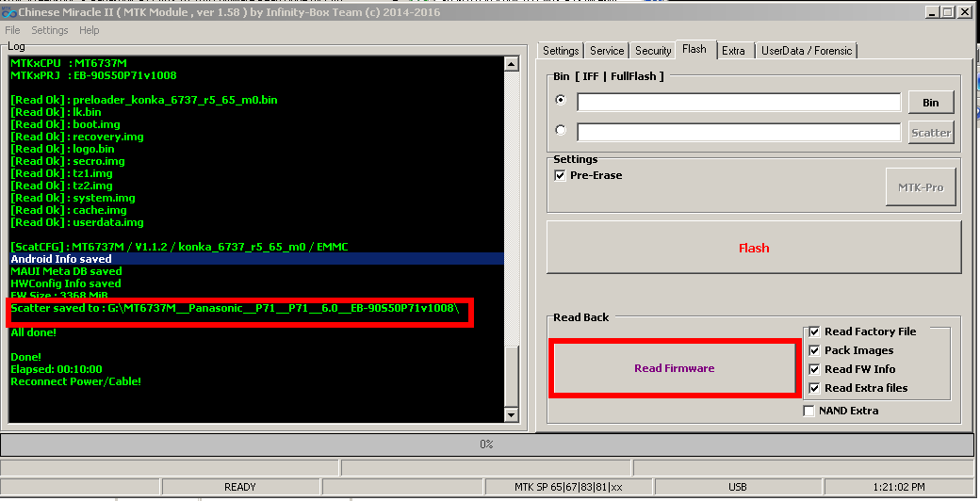Click the '[Read Ok] : recovery.img' log line
Image resolution: width=980 pixels, height=501 pixels.
[77, 137]
